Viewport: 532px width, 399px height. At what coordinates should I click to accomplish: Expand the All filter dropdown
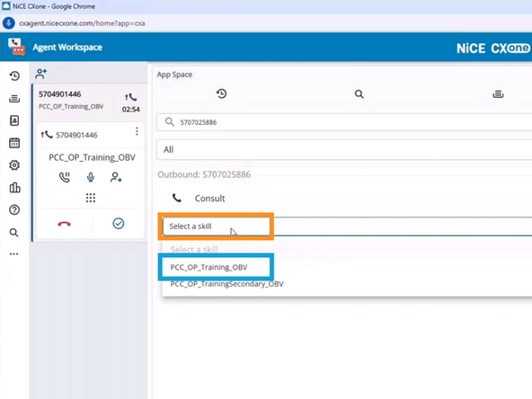(x=344, y=149)
